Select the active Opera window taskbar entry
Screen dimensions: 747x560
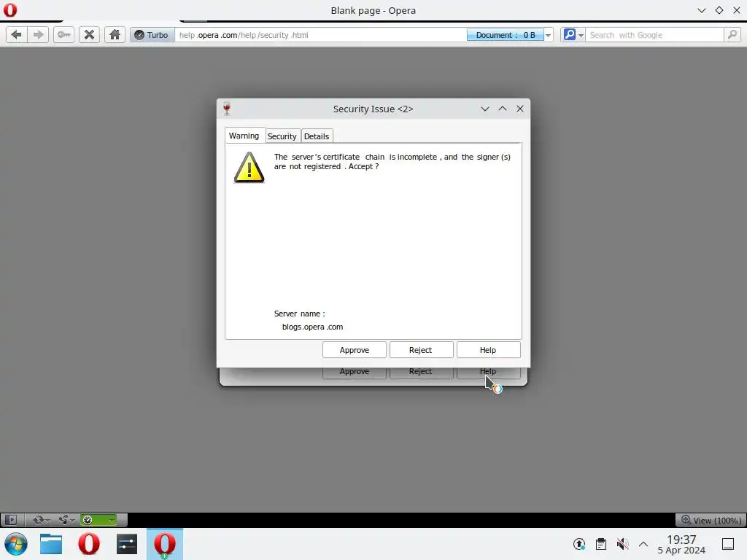click(x=165, y=544)
